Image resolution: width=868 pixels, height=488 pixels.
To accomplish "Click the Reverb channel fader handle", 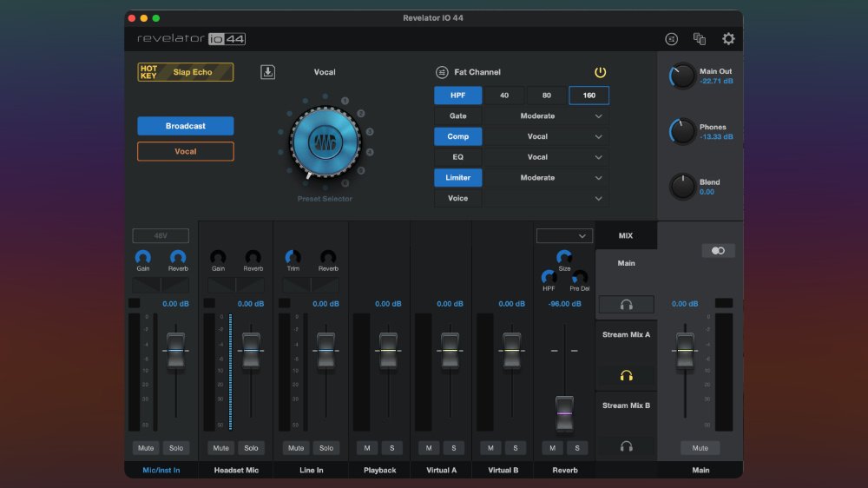I will [x=564, y=414].
